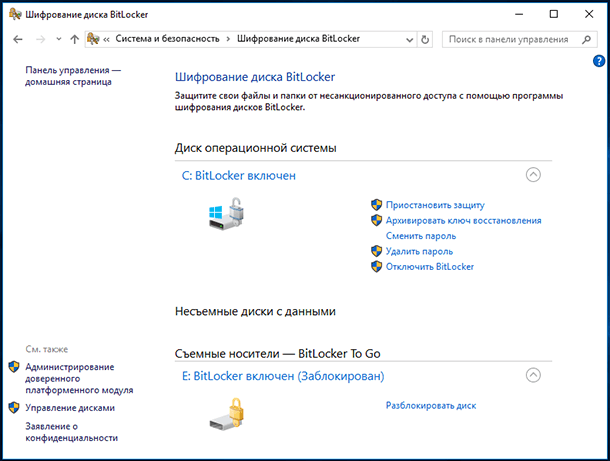Refresh the BitLocker page
Screen dimensions: 610x461
(x=425, y=40)
